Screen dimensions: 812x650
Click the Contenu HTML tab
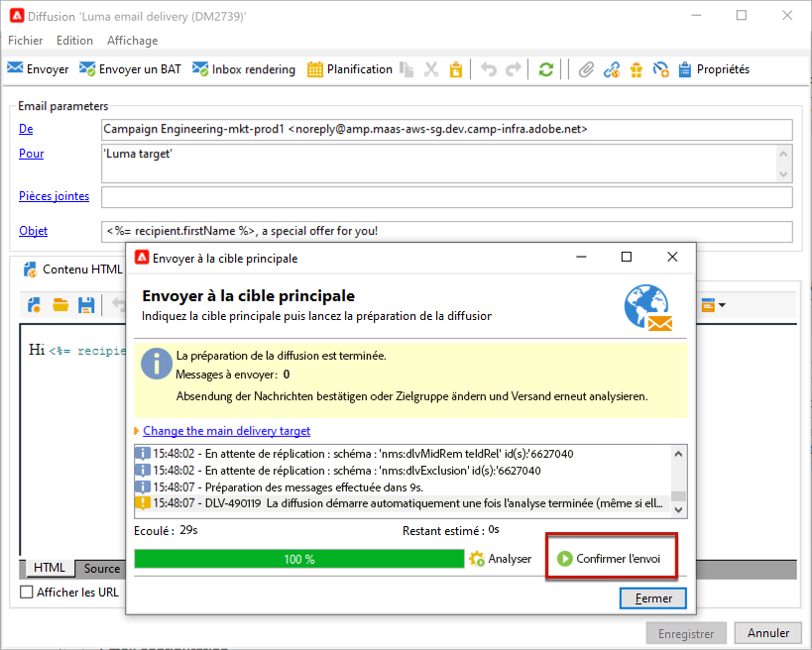coord(72,270)
